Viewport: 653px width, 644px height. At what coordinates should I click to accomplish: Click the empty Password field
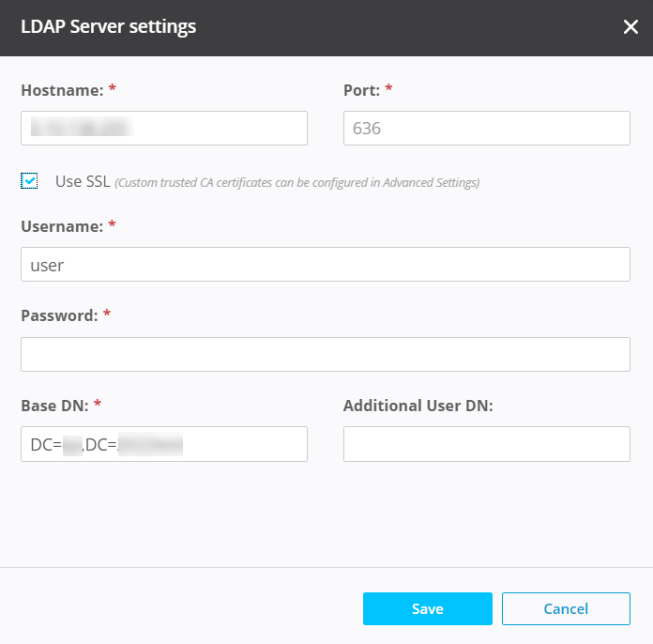[325, 354]
